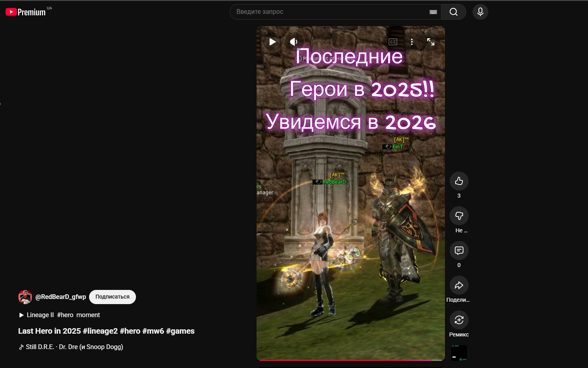Open the three-dot more options menu

tap(412, 42)
